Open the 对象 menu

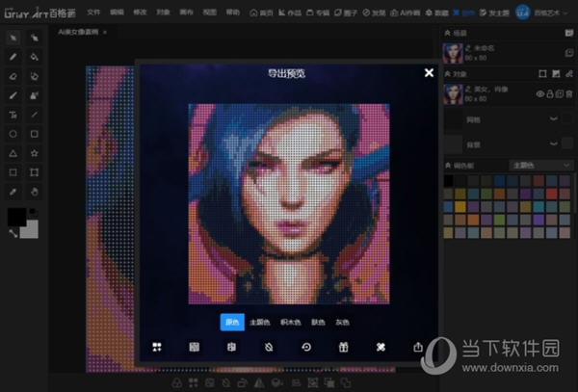pyautogui.click(x=163, y=13)
